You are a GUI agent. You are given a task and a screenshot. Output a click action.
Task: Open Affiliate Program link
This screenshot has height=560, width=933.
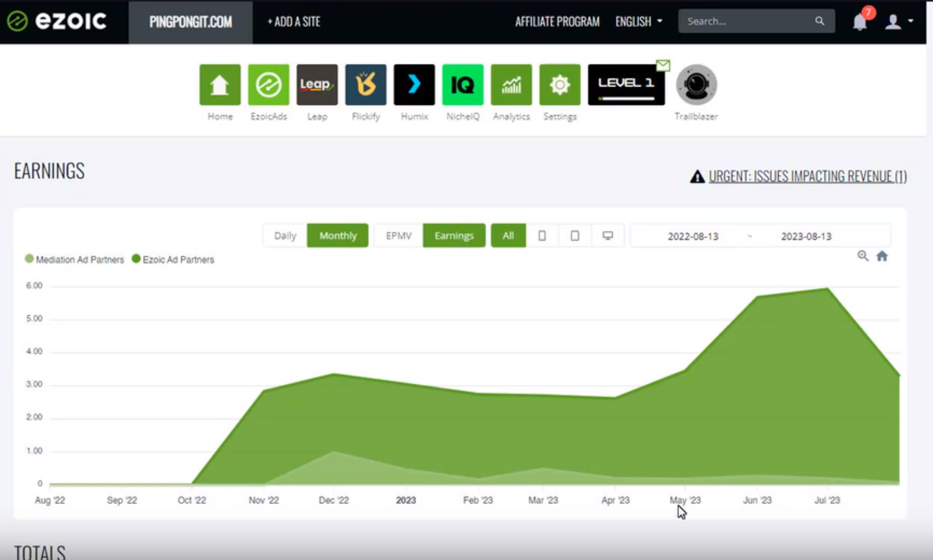[x=557, y=22]
